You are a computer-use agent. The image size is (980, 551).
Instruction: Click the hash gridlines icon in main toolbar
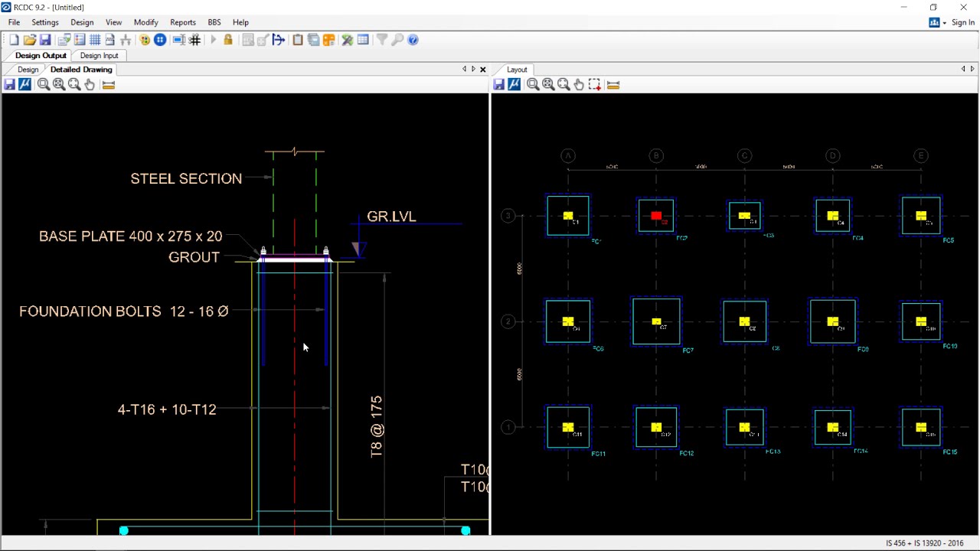coord(194,40)
